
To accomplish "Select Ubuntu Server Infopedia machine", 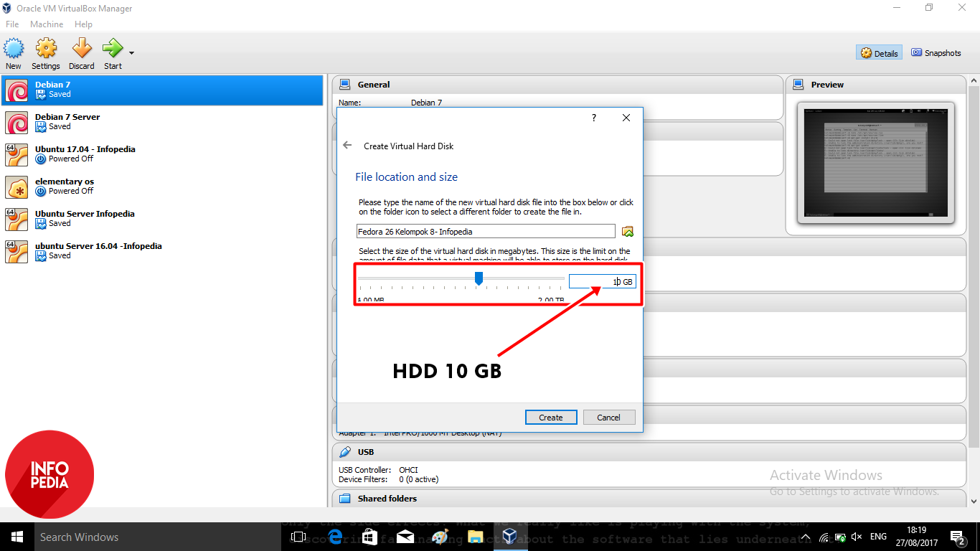I will [x=162, y=219].
